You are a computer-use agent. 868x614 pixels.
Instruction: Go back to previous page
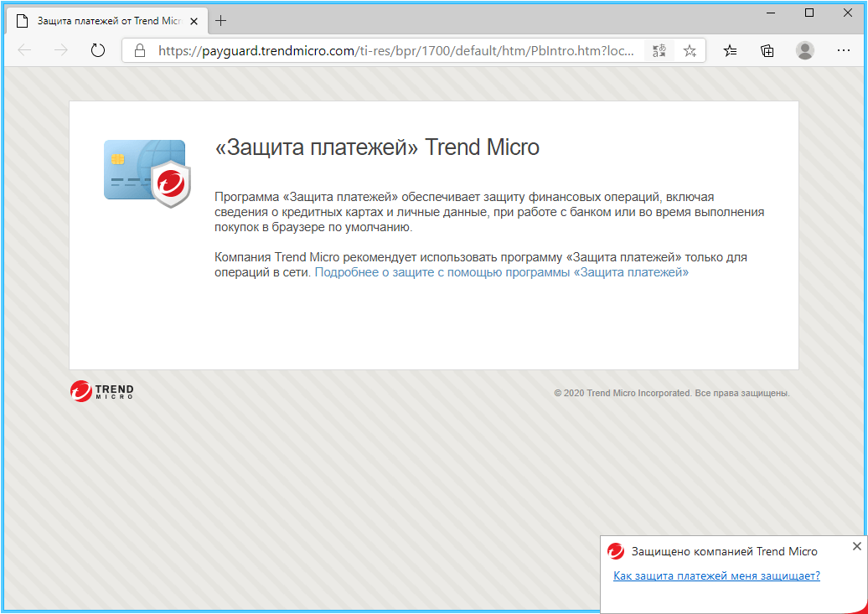pos(25,51)
